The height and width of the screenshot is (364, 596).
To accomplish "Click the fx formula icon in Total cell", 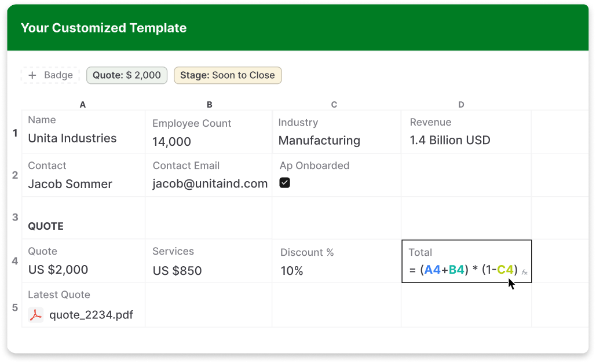I will (x=524, y=271).
